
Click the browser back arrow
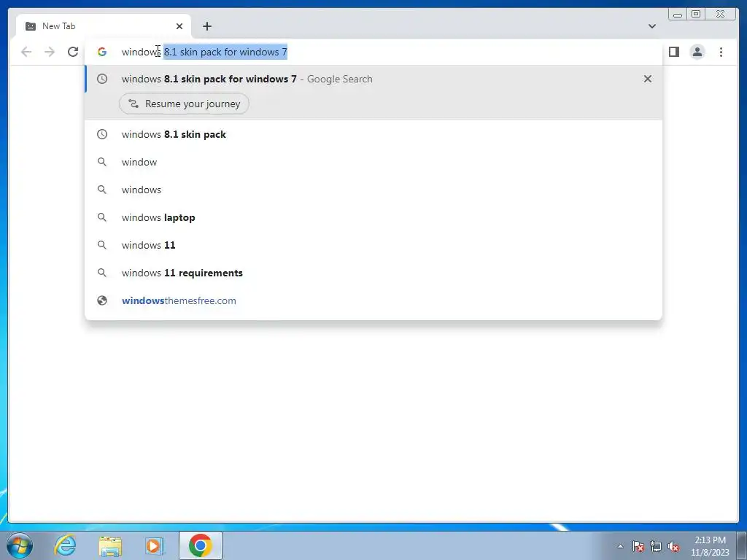click(26, 52)
